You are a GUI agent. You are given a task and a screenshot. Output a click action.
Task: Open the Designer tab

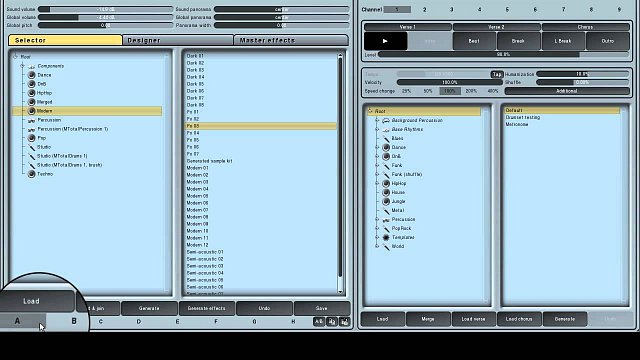(x=178, y=40)
